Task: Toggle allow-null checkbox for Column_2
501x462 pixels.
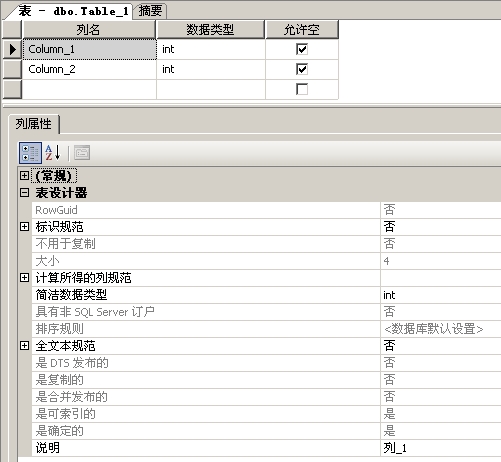Action: coord(302,69)
